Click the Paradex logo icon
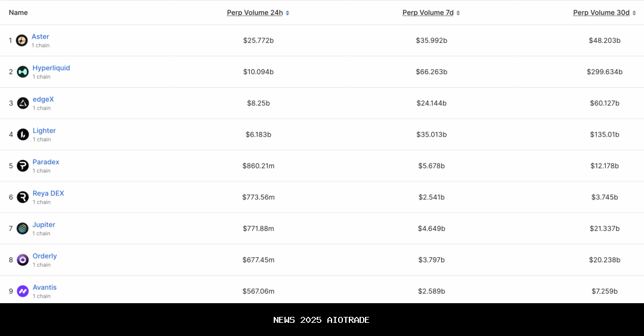The image size is (644, 336). pyautogui.click(x=23, y=166)
